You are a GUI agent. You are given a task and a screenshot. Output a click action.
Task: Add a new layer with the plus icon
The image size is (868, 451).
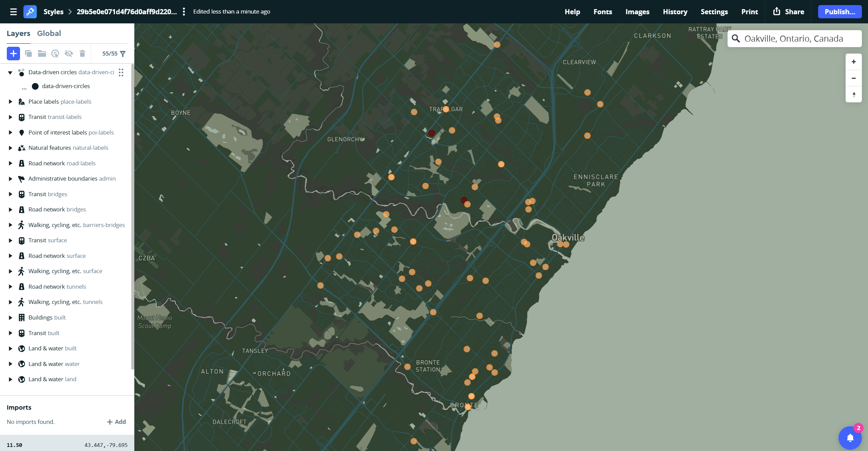13,53
